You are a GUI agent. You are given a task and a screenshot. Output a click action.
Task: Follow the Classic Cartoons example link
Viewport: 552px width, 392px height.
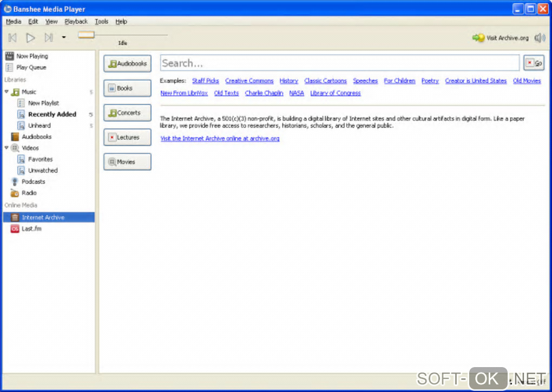(x=325, y=81)
